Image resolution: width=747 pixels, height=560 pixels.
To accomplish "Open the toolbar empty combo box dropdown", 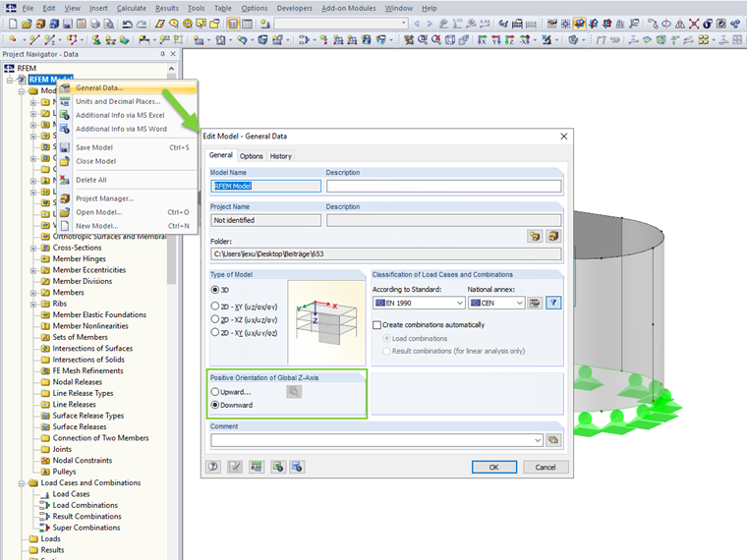I will coord(404,23).
